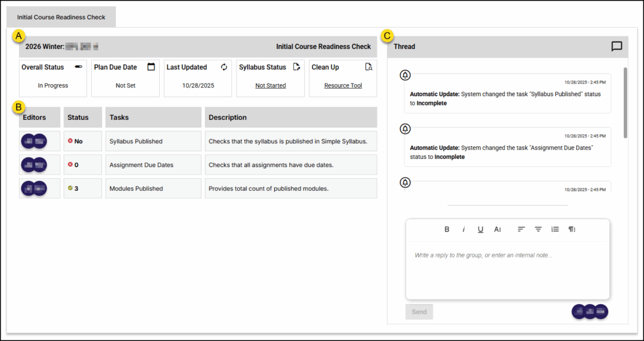Click the 2026 Winter course header title
Image resolution: width=644 pixels, height=341 pixels.
pos(62,46)
